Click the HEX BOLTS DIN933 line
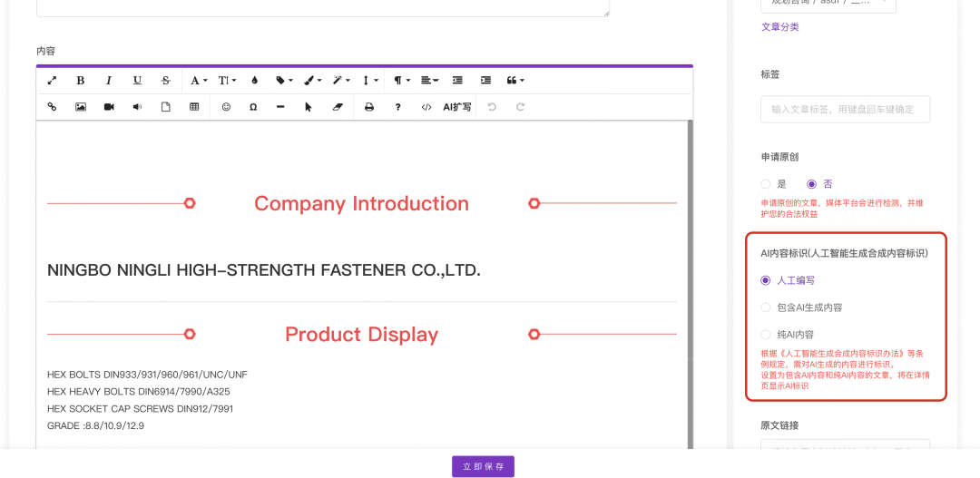Image resolution: width=980 pixels, height=478 pixels. (x=148, y=375)
